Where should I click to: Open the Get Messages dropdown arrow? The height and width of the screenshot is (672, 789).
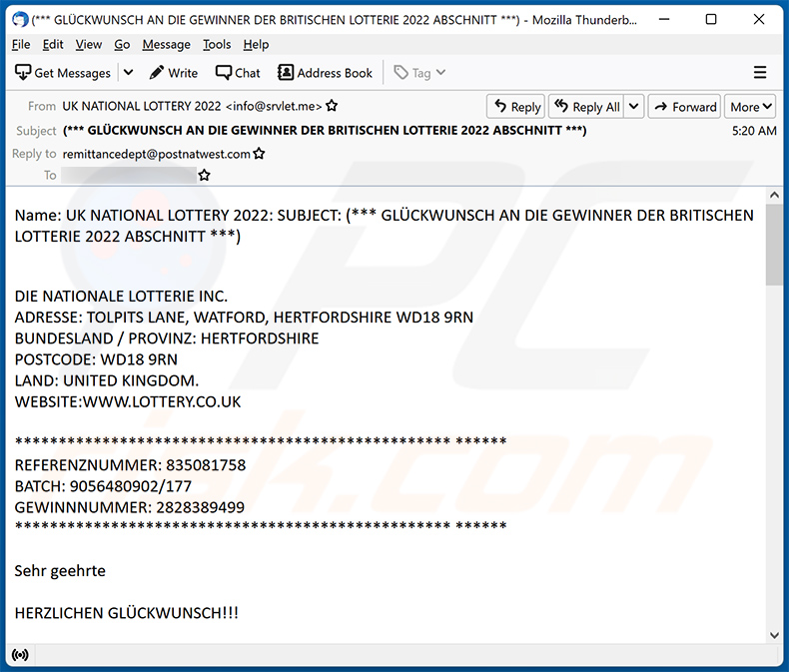(x=128, y=73)
